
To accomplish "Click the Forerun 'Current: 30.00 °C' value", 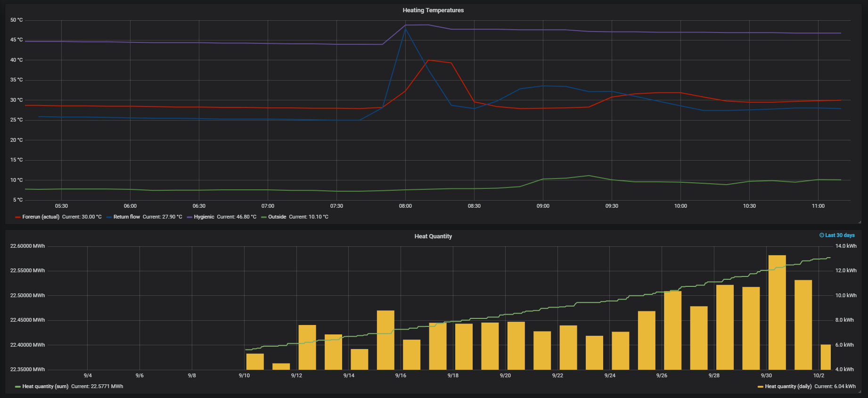I will pos(82,217).
